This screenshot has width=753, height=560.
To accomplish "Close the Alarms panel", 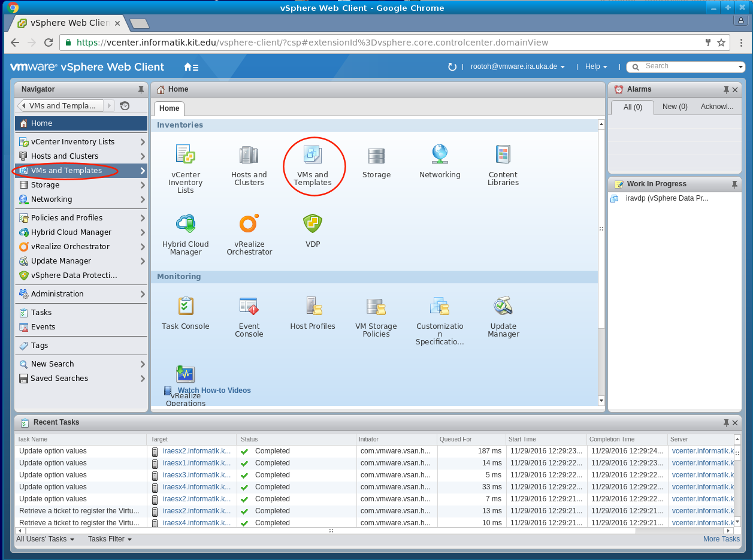I will point(735,90).
